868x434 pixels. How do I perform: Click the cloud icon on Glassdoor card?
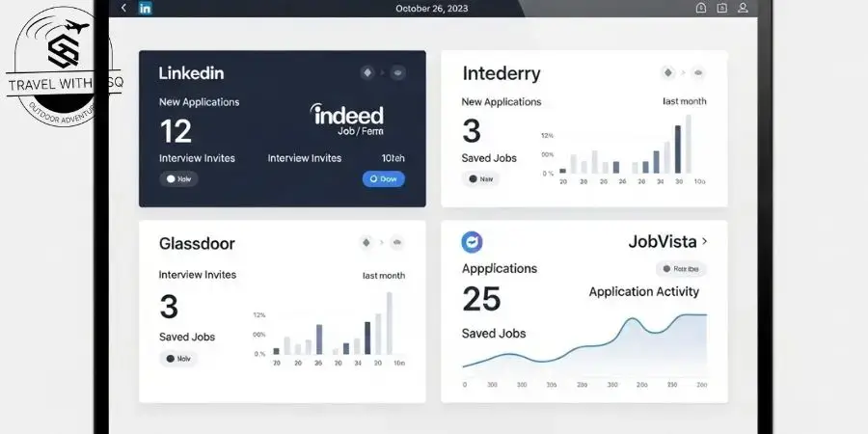[x=397, y=242]
